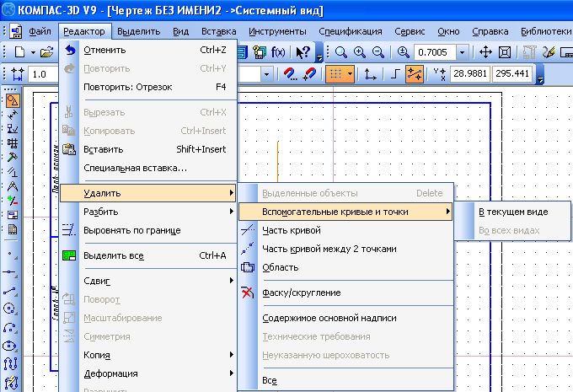
Task: Choose Выровнять по границе
Action: (148, 230)
